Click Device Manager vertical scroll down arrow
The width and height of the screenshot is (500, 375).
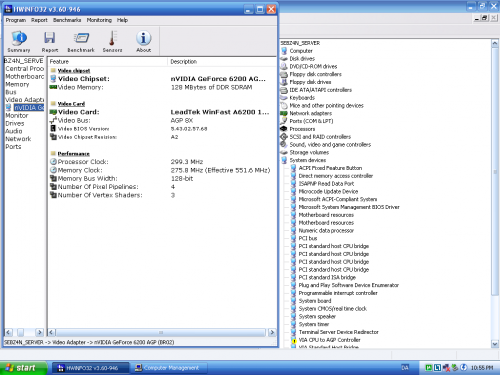[x=495, y=344]
